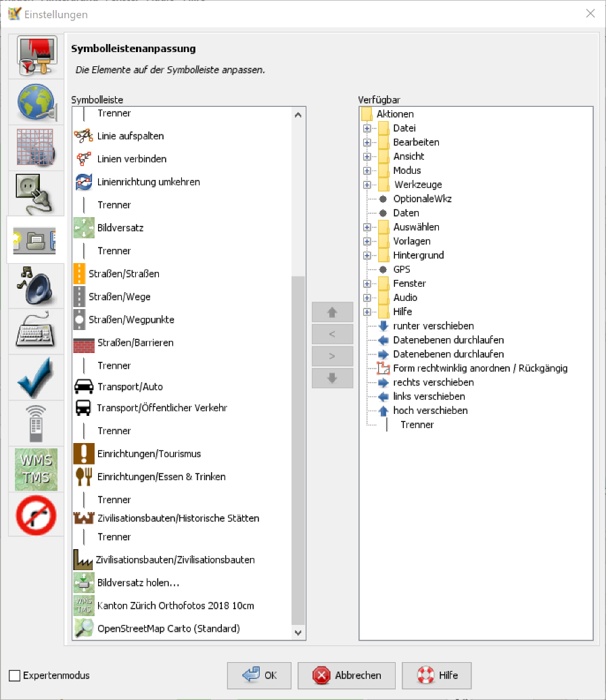Switch to the toolbar customization tab
This screenshot has height=700, width=606.
(x=35, y=239)
